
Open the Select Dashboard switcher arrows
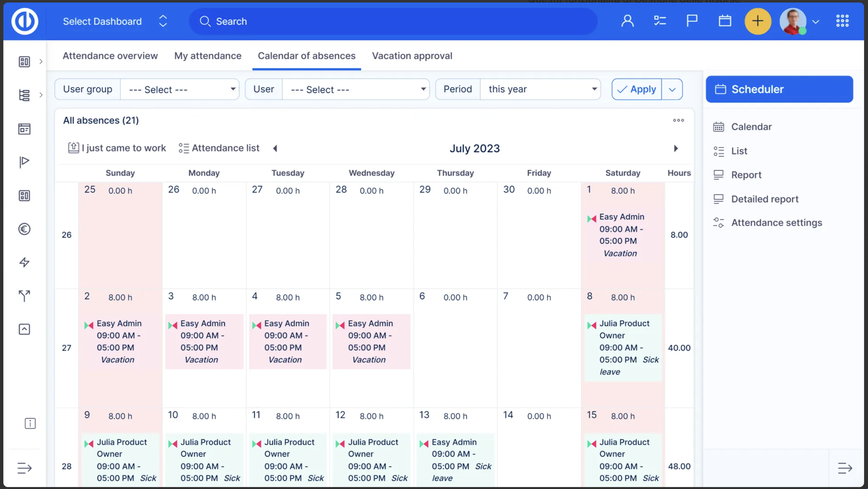(x=163, y=21)
